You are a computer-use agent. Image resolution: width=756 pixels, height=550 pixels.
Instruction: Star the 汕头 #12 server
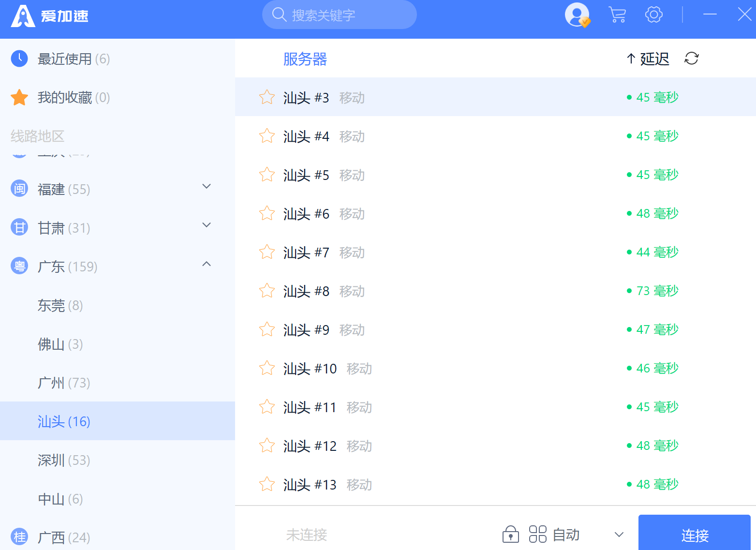(x=267, y=446)
